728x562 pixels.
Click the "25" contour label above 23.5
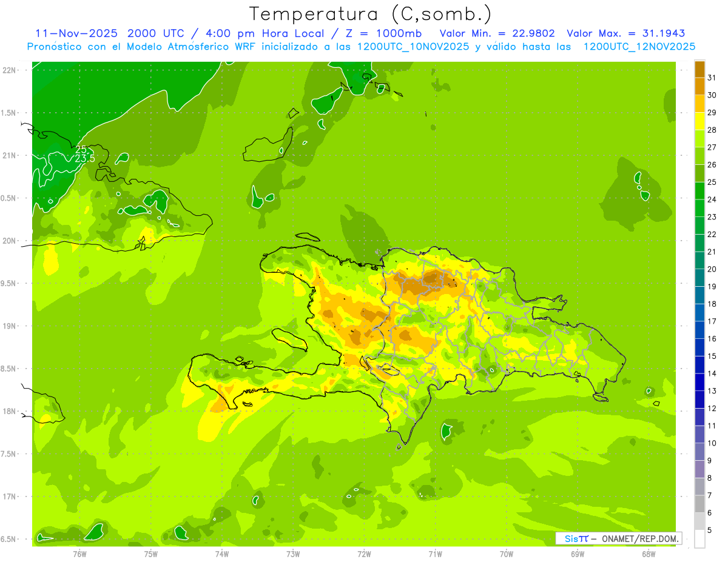point(81,149)
